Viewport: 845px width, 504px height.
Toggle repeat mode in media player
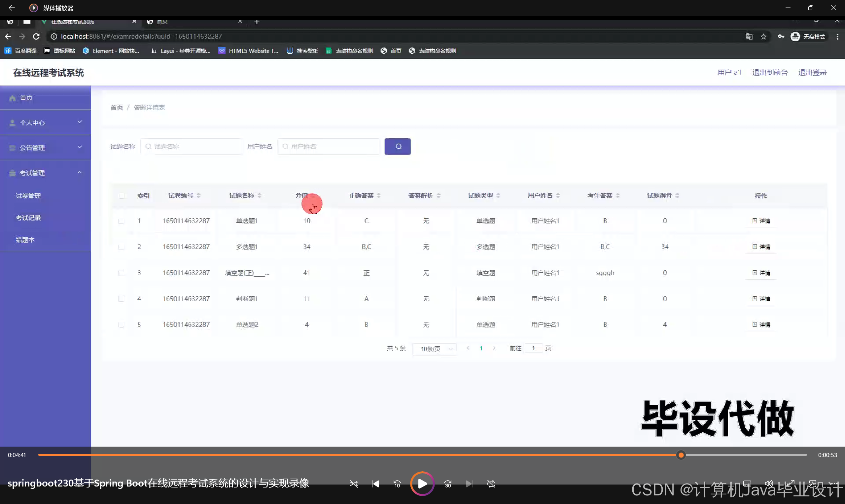(491, 484)
